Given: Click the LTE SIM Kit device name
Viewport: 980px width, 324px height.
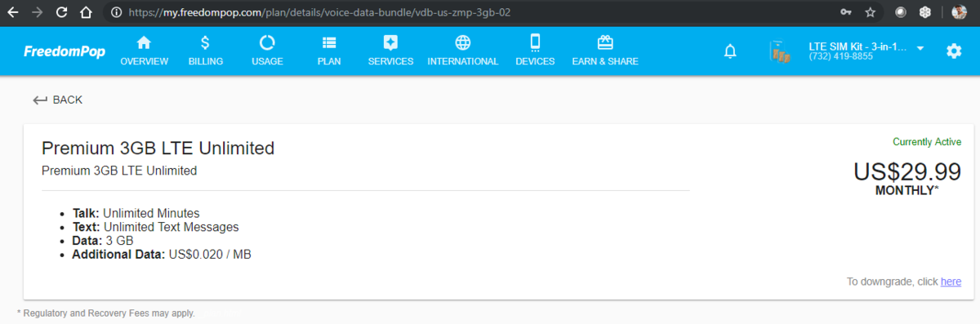Looking at the screenshot, I should click(x=857, y=47).
